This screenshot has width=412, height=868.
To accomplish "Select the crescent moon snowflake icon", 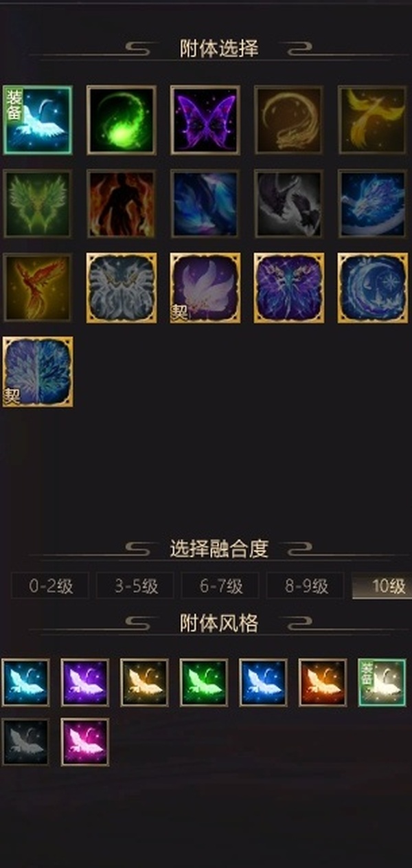I will pyautogui.click(x=373, y=288).
